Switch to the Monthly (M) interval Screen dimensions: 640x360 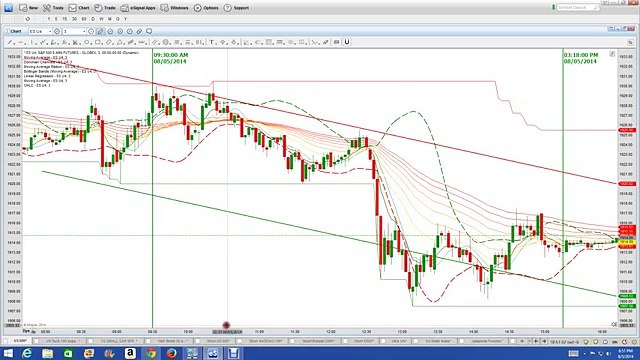click(109, 19)
